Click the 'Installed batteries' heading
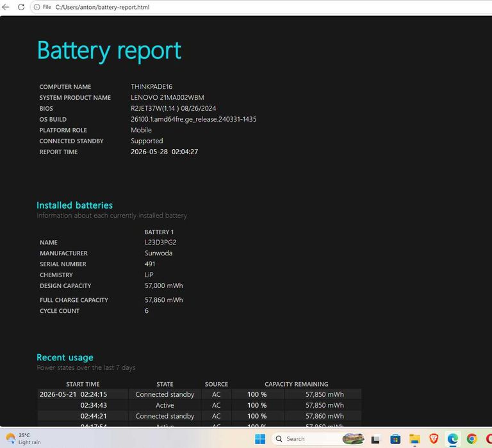The width and height of the screenshot is (492, 448). (75, 205)
